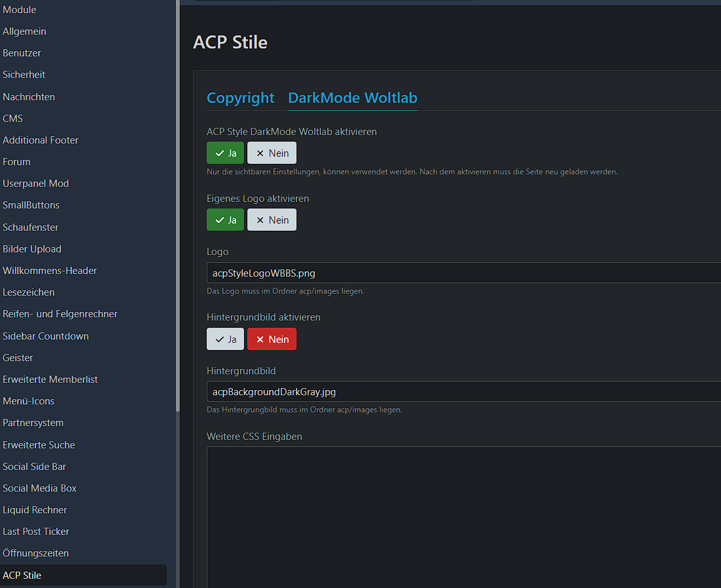Select Ja for Eigenes Logo aktivieren
The height and width of the screenshot is (588, 721).
coord(225,220)
